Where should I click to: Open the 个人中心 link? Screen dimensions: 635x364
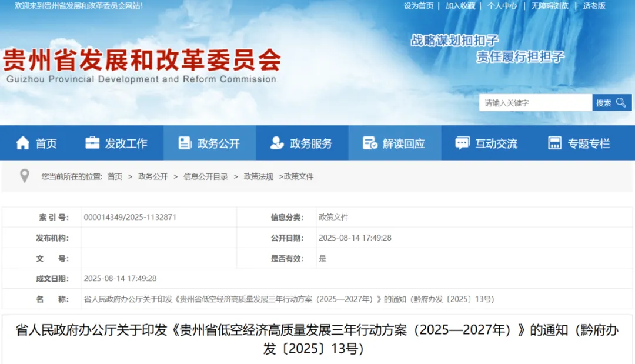point(502,6)
